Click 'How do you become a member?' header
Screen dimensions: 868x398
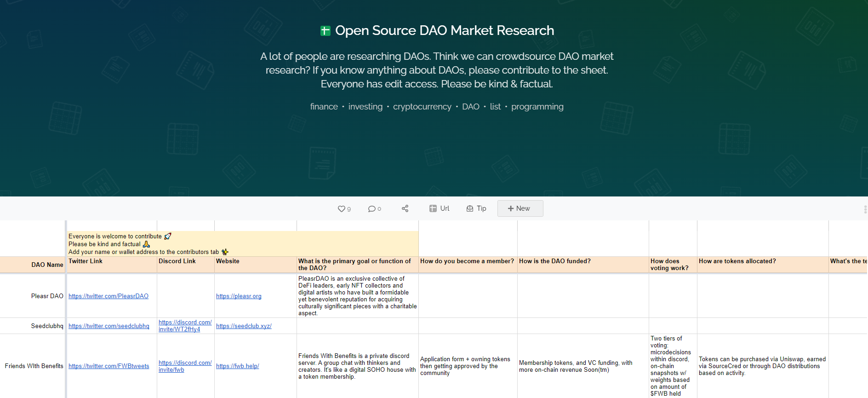[468, 265]
